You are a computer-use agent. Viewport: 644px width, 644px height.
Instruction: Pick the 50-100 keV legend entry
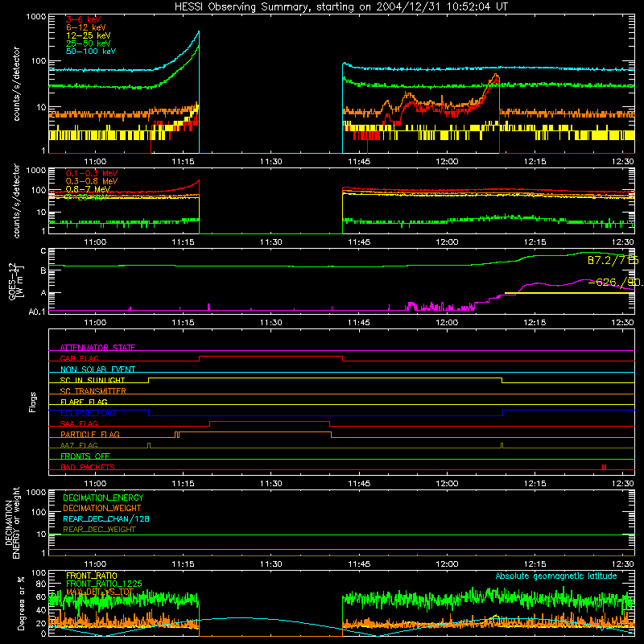click(x=91, y=52)
